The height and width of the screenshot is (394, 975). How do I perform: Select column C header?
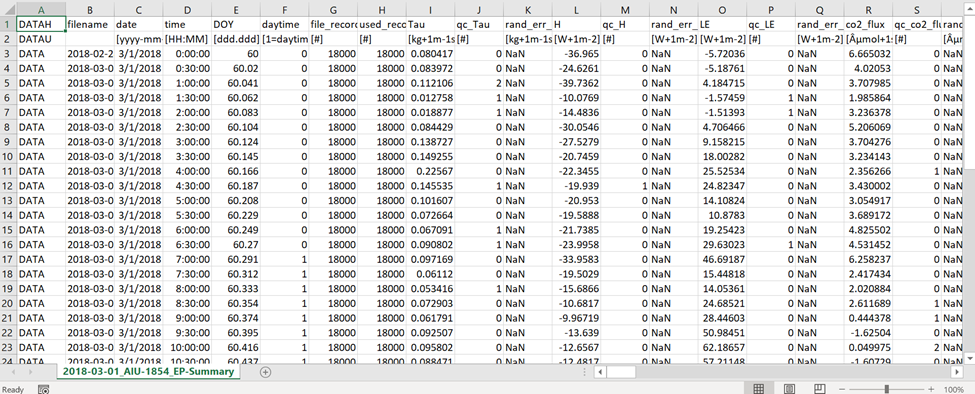click(x=138, y=10)
